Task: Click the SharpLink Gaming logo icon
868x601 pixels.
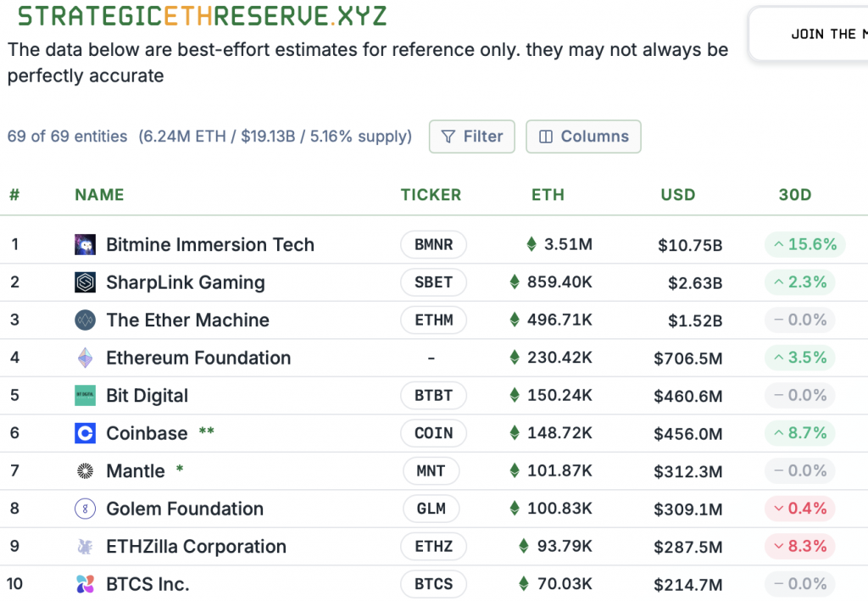Action: tap(84, 282)
